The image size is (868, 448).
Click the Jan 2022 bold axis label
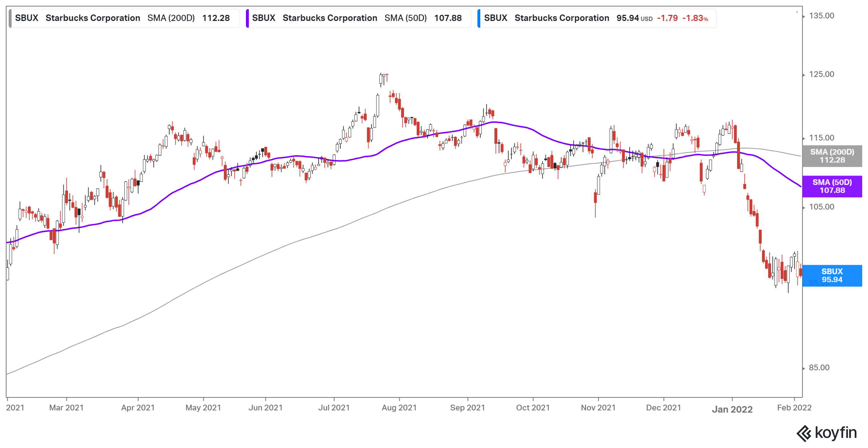(732, 409)
